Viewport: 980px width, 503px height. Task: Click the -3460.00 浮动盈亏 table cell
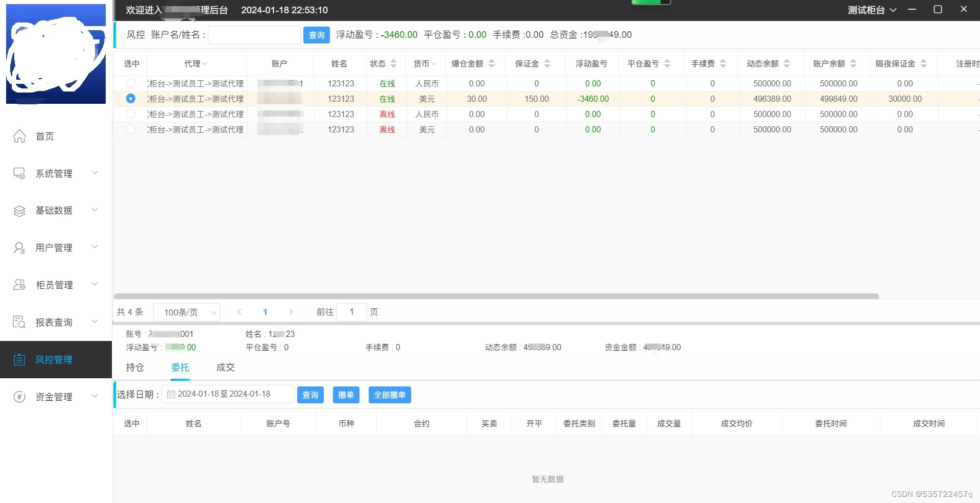[x=593, y=99]
